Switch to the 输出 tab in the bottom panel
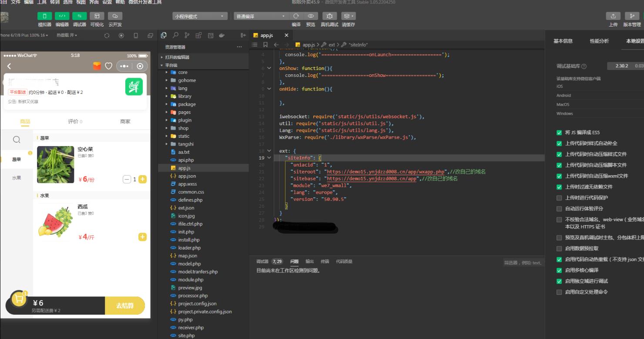 click(x=309, y=261)
